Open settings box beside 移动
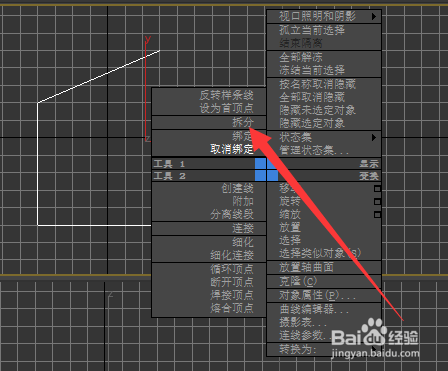The width and height of the screenshot is (448, 371). coord(377,189)
